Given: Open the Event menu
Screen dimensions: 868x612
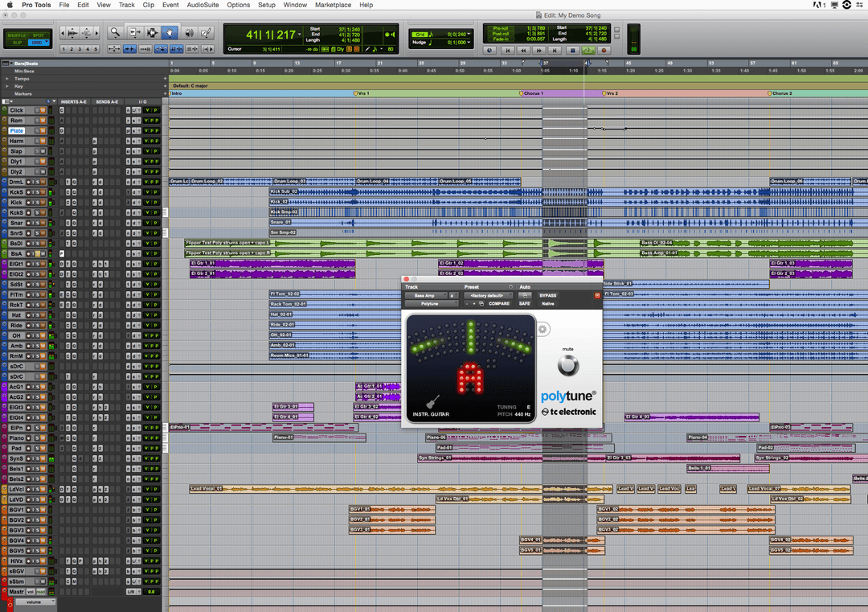Looking at the screenshot, I should 170,5.
